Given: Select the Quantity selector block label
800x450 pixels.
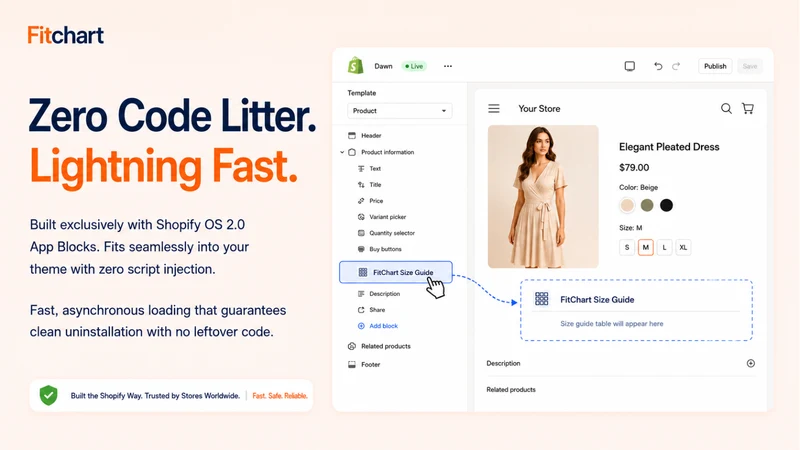Looking at the screenshot, I should [392, 233].
